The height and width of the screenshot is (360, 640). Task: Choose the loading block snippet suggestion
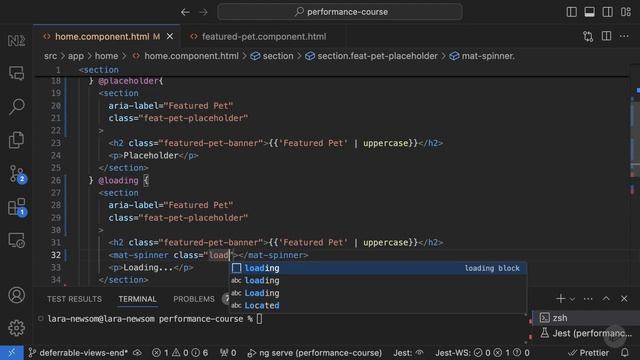point(378,268)
